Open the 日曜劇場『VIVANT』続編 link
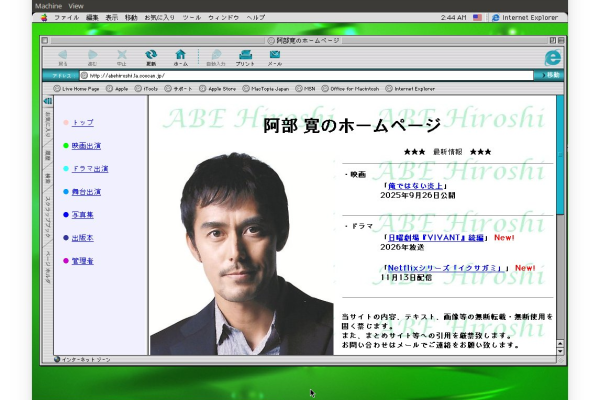Screen dimensions: 600x400 436,238
